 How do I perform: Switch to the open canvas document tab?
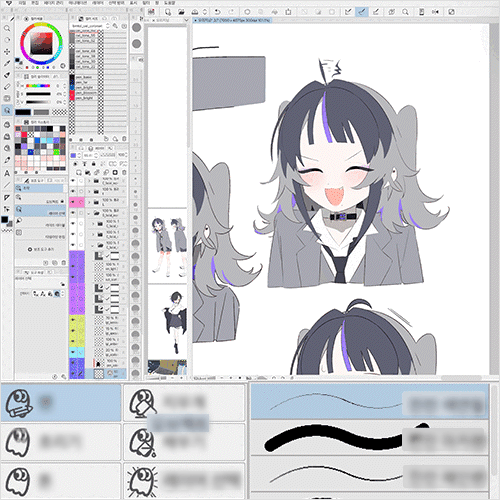pos(233,20)
